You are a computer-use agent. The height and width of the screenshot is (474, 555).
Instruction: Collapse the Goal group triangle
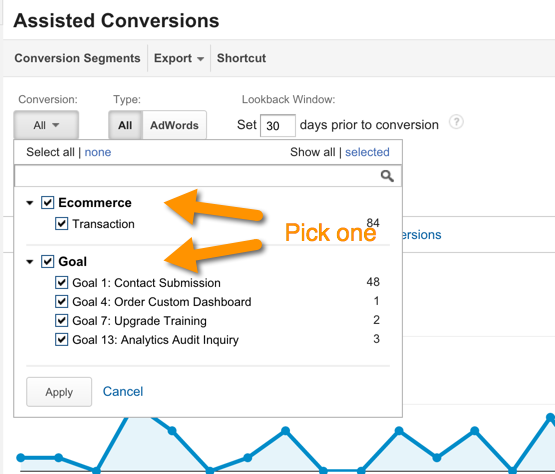tap(30, 262)
